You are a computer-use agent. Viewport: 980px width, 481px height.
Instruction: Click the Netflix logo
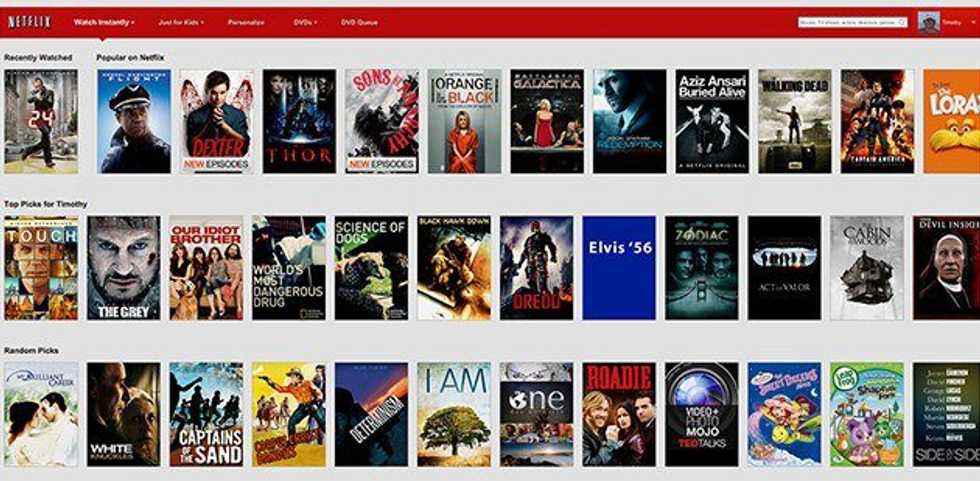29,22
